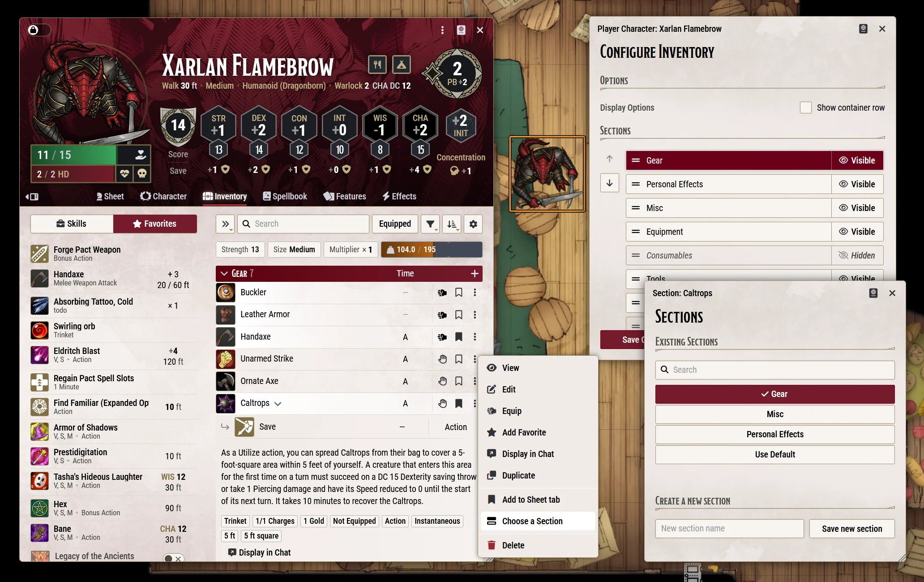The image size is (924, 582).
Task: Bookmark the Leather Armor item
Action: click(x=458, y=315)
